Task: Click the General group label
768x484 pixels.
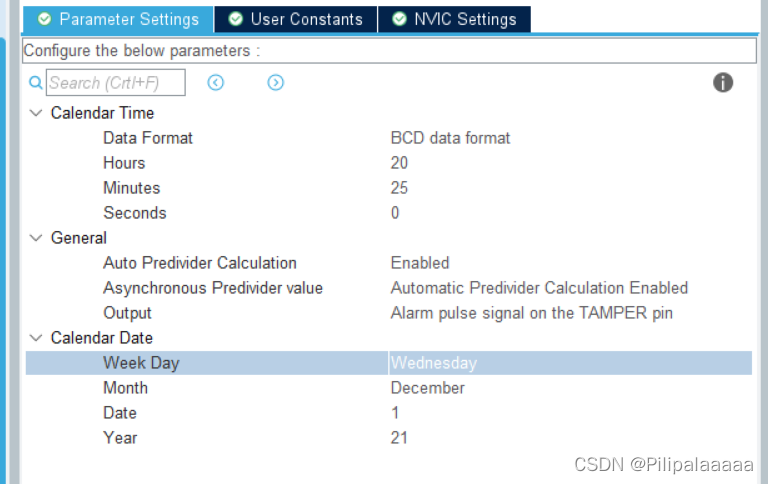Action: (78, 238)
